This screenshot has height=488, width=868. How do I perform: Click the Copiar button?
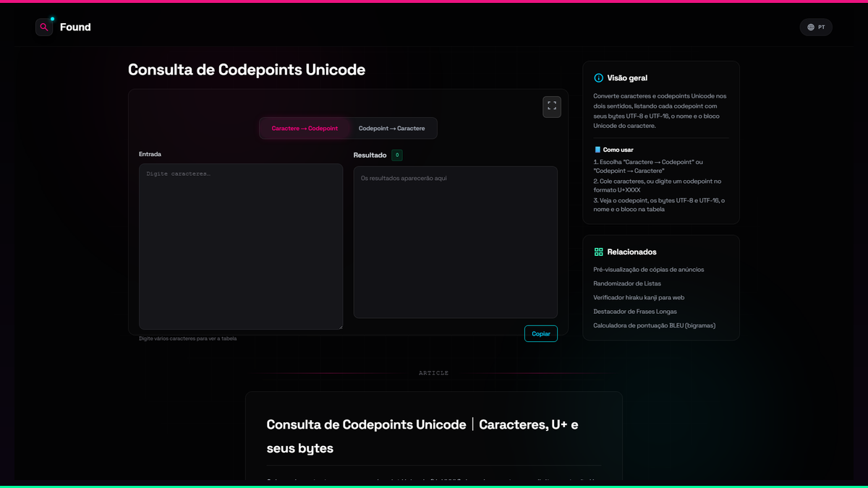click(x=541, y=334)
